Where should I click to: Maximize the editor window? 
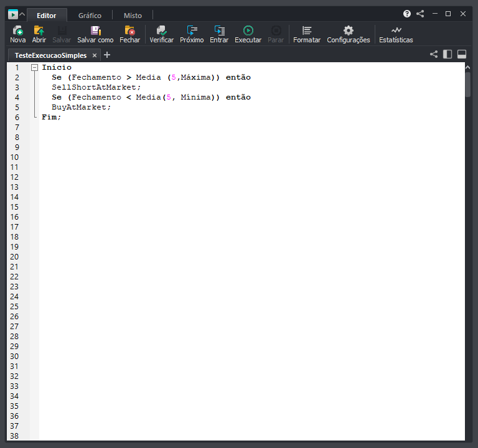pos(448,14)
